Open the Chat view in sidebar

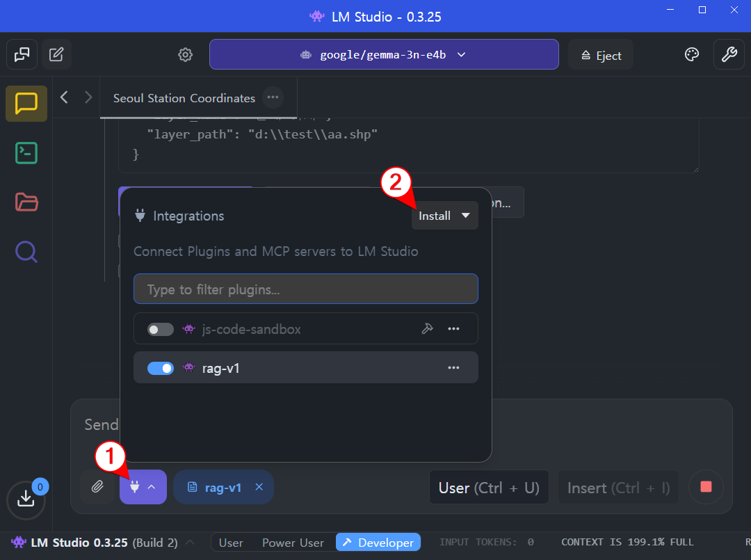click(26, 104)
